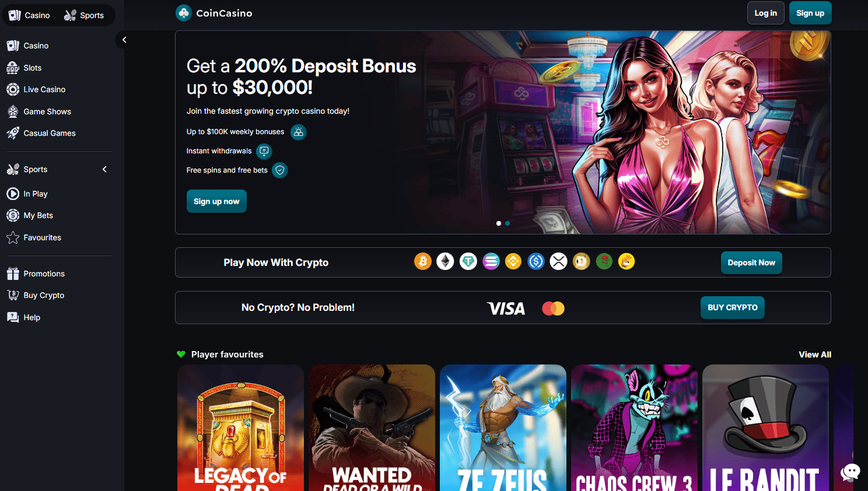This screenshot has width=868, height=491.
Task: Click the Log in button
Action: (x=766, y=13)
